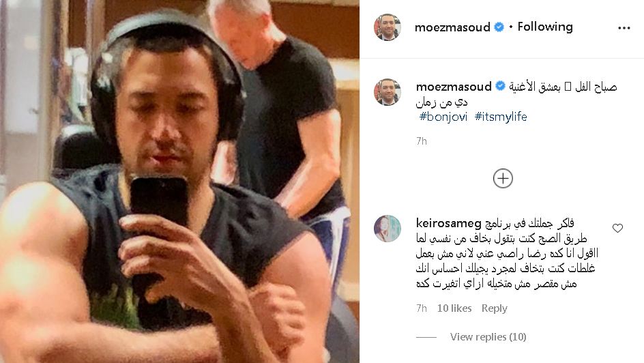
Task: Click the 7h timestamp under the caption
Action: 422,141
